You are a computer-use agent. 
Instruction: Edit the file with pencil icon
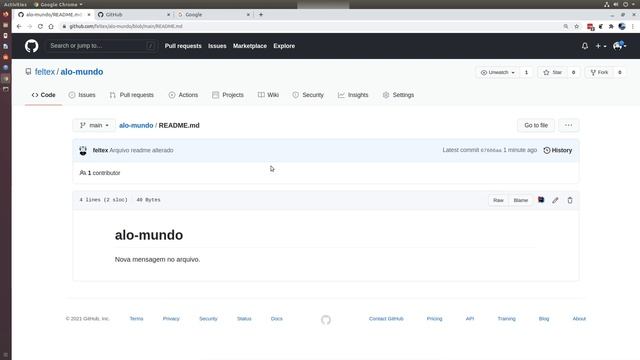click(x=555, y=200)
